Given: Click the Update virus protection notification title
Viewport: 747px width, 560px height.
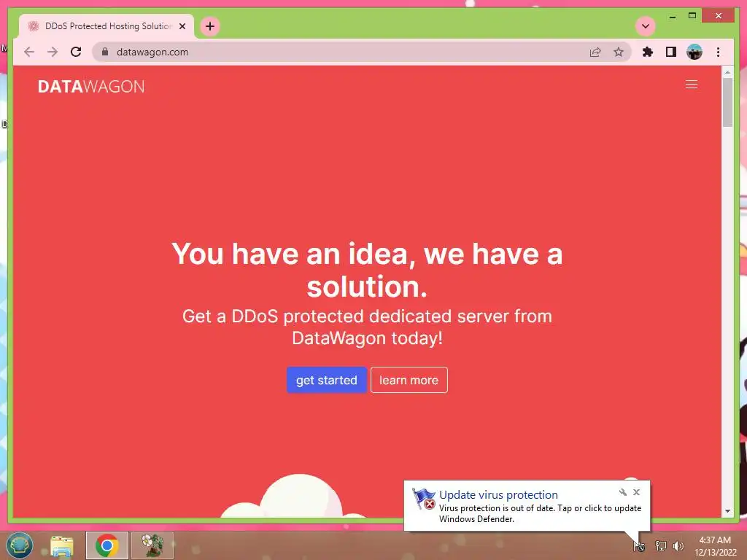Looking at the screenshot, I should (498, 495).
